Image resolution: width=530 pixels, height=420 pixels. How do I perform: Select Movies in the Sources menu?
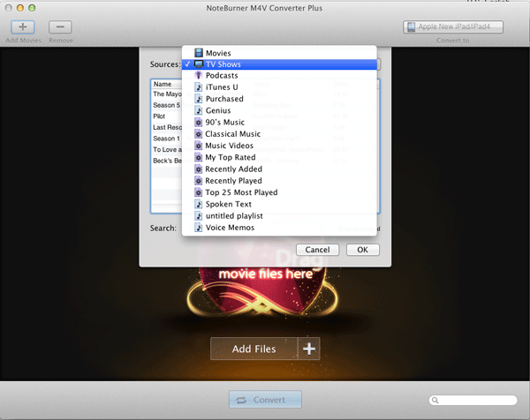pos(279,53)
